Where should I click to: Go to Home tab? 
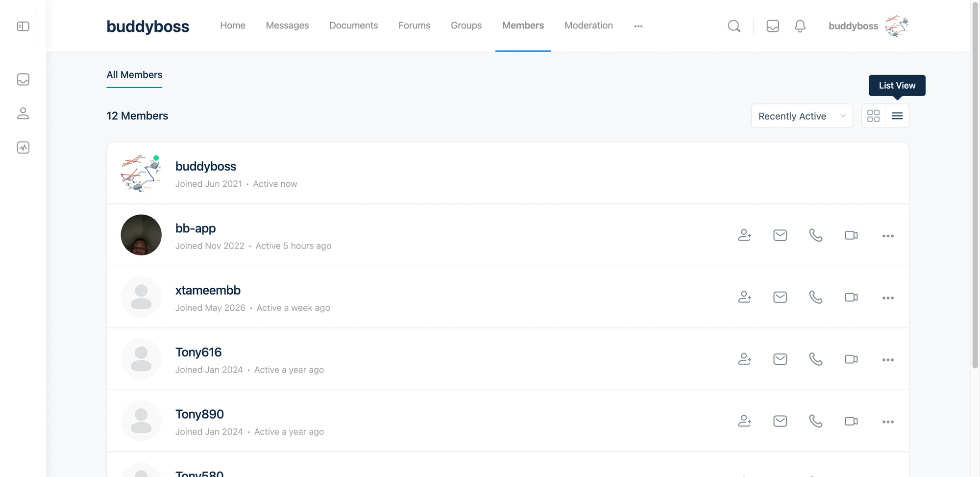(x=233, y=25)
